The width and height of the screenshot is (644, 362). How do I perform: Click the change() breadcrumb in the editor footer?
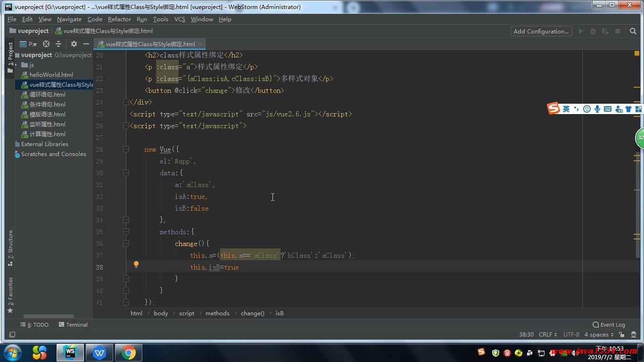pyautogui.click(x=252, y=313)
